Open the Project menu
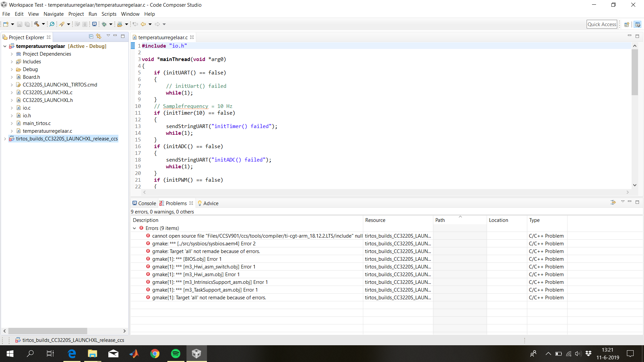Image resolution: width=644 pixels, height=362 pixels. pyautogui.click(x=76, y=14)
